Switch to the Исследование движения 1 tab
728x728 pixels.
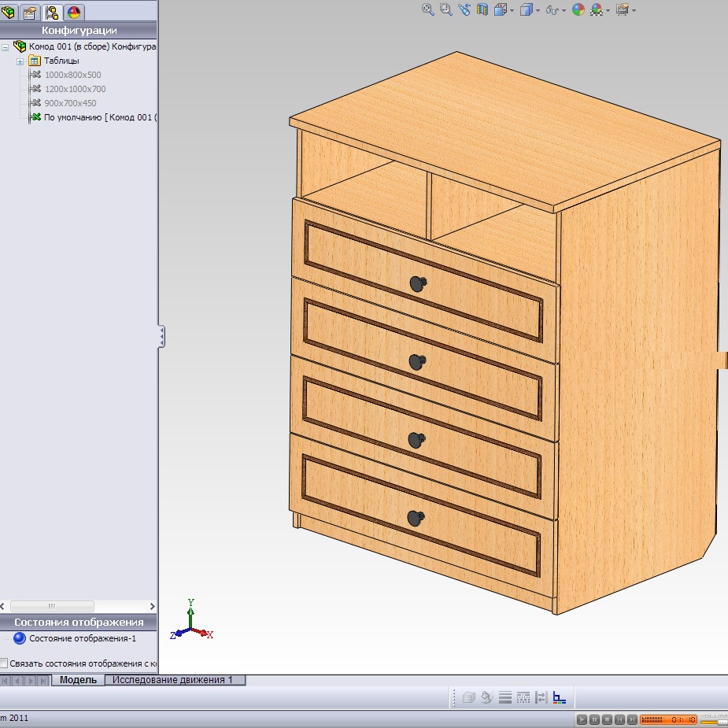pyautogui.click(x=172, y=680)
